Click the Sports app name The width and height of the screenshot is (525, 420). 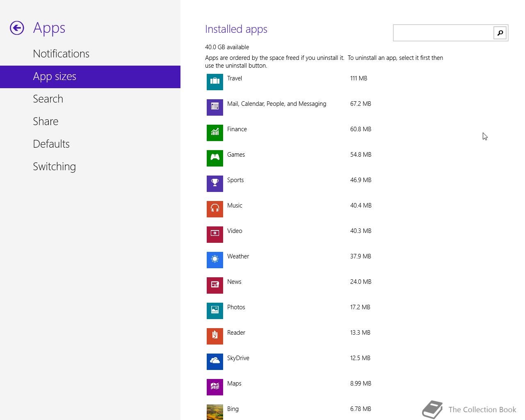pyautogui.click(x=235, y=180)
